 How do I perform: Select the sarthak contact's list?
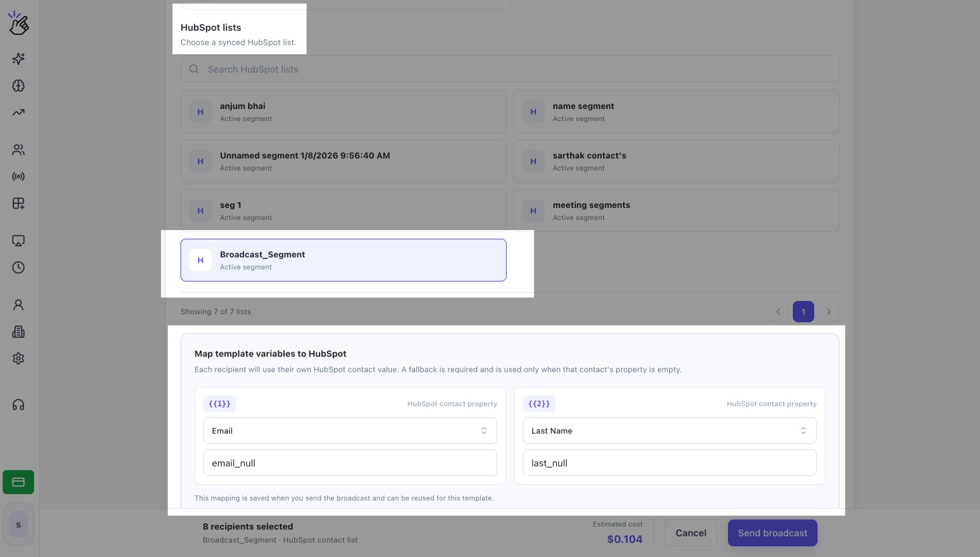pos(677,161)
